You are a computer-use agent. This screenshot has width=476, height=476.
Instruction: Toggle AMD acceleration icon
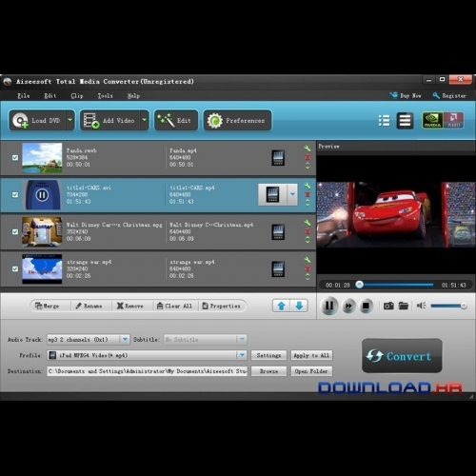point(454,120)
